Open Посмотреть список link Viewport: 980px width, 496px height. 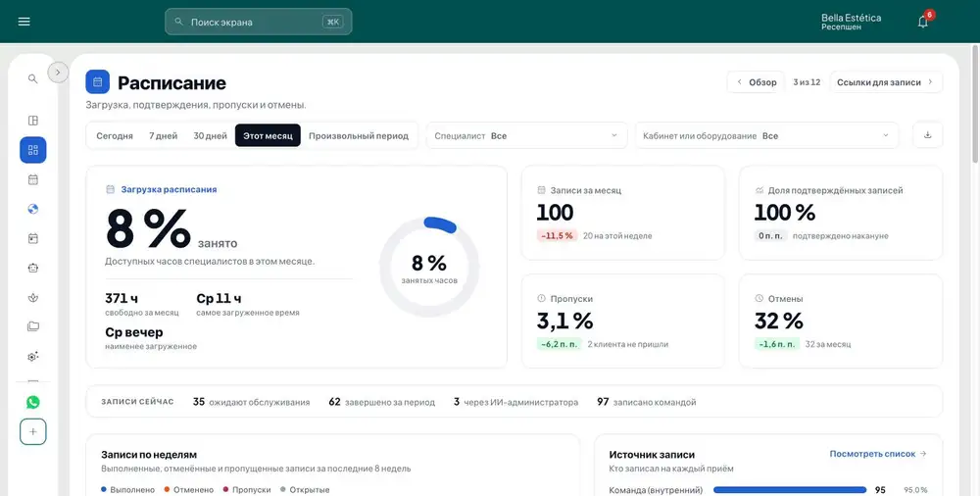click(x=878, y=454)
